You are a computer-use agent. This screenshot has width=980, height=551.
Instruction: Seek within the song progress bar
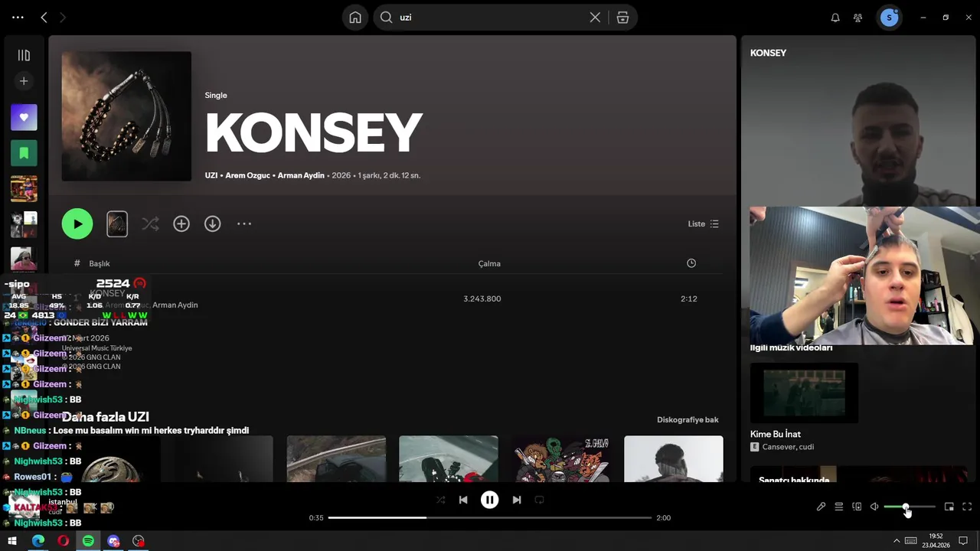[x=490, y=517]
